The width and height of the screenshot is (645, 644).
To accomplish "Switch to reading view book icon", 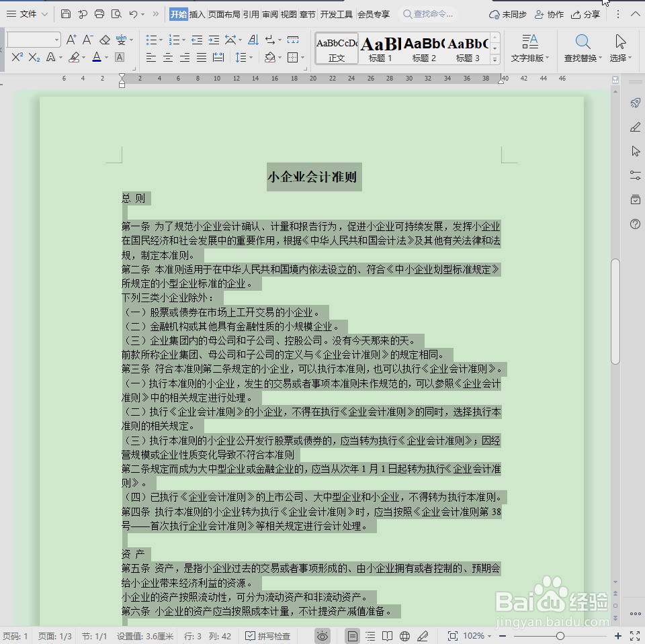I will pos(387,636).
